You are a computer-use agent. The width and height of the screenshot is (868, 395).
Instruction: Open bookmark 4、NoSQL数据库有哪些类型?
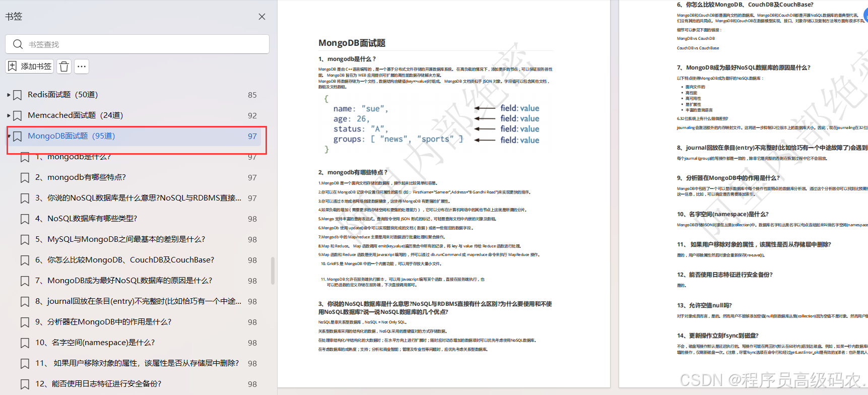pos(86,219)
